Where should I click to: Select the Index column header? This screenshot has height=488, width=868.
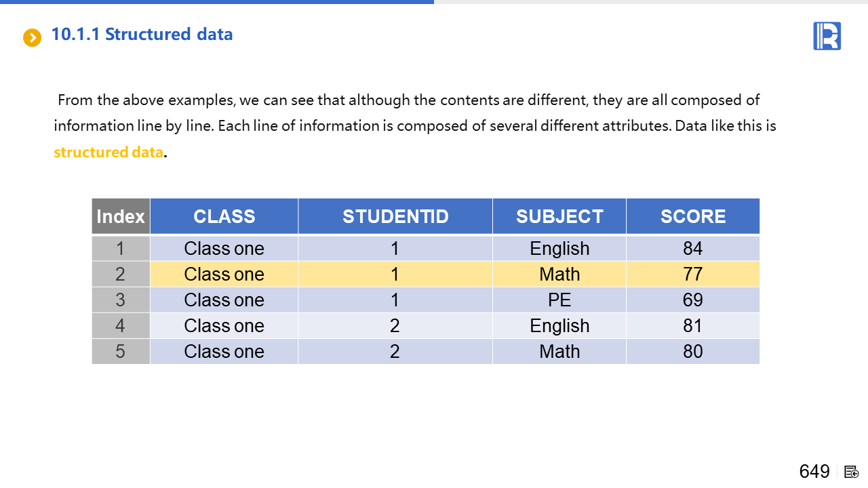pos(121,216)
